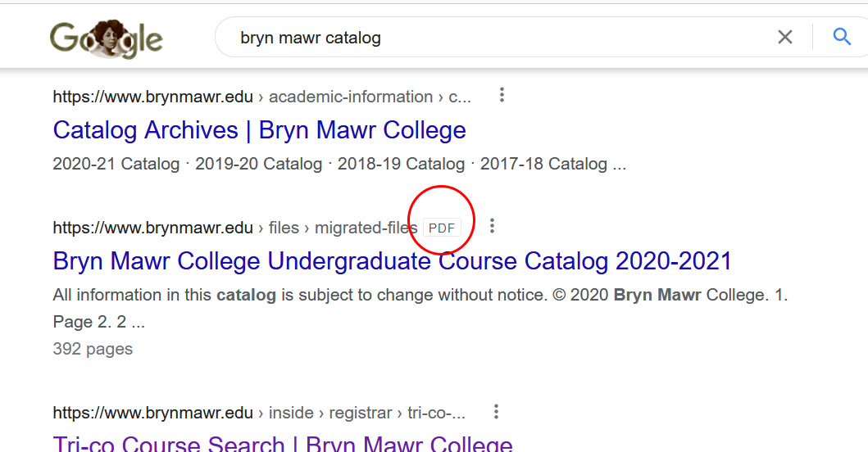Click '2020-21 Catalog' in the snippet
This screenshot has height=452, width=868.
pyautogui.click(x=116, y=164)
